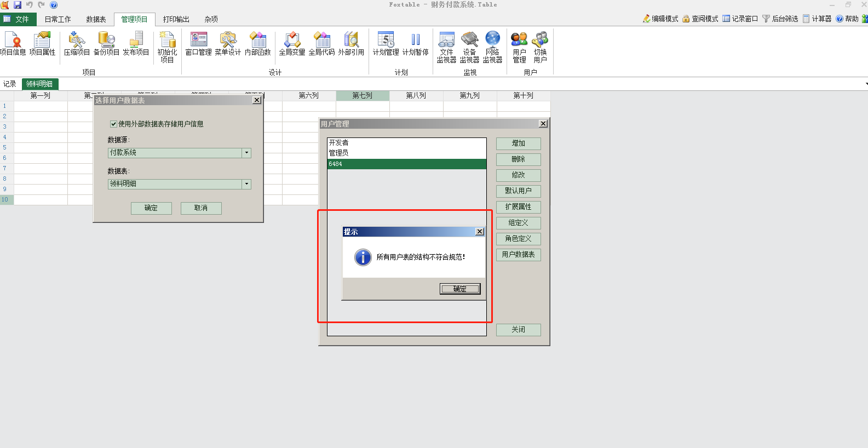The width and height of the screenshot is (868, 448).
Task: Click 扩展属性 button
Action: [519, 207]
